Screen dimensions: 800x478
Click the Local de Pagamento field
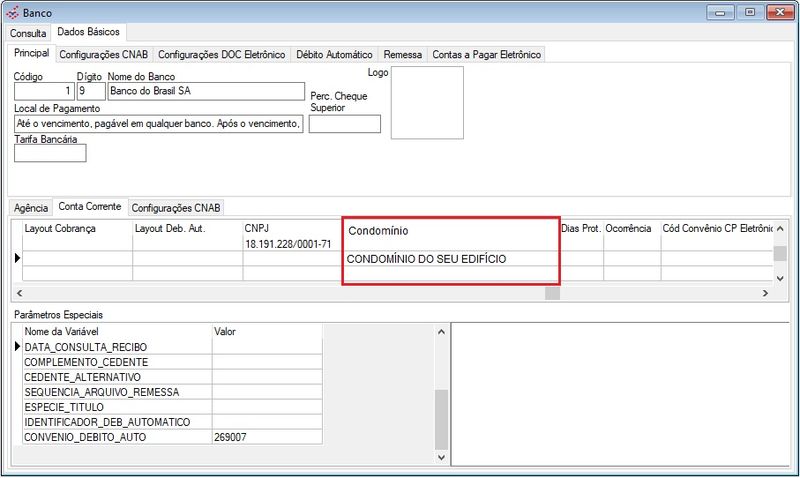[x=159, y=124]
